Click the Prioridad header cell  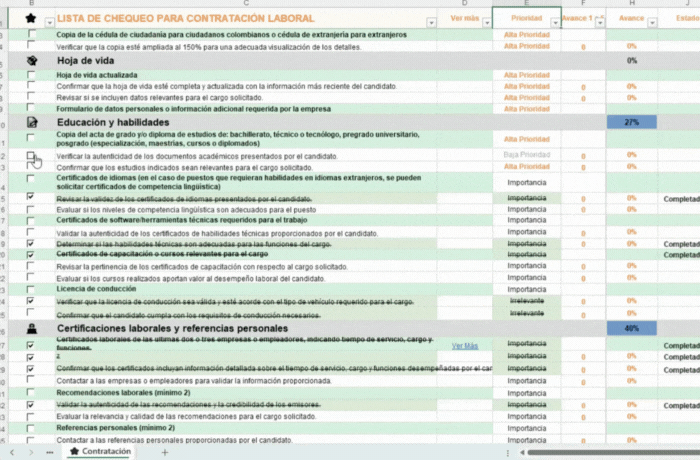[x=526, y=18]
